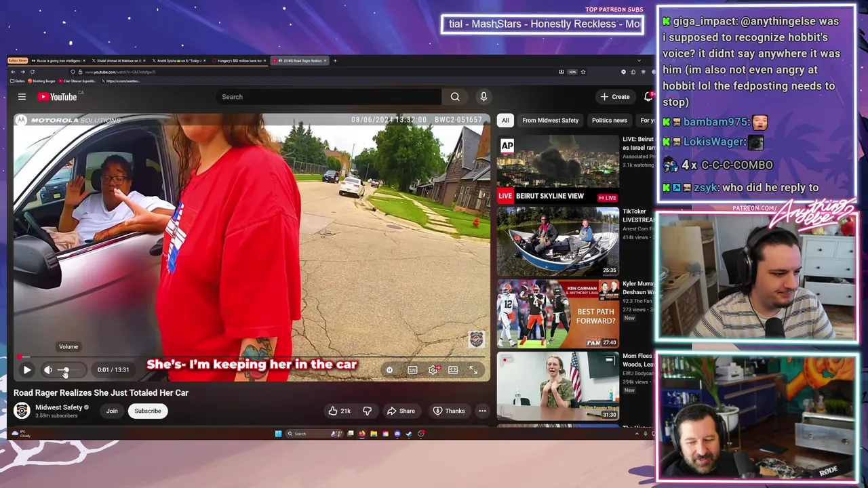
Task: Open YouTube notifications bell
Action: (x=648, y=97)
